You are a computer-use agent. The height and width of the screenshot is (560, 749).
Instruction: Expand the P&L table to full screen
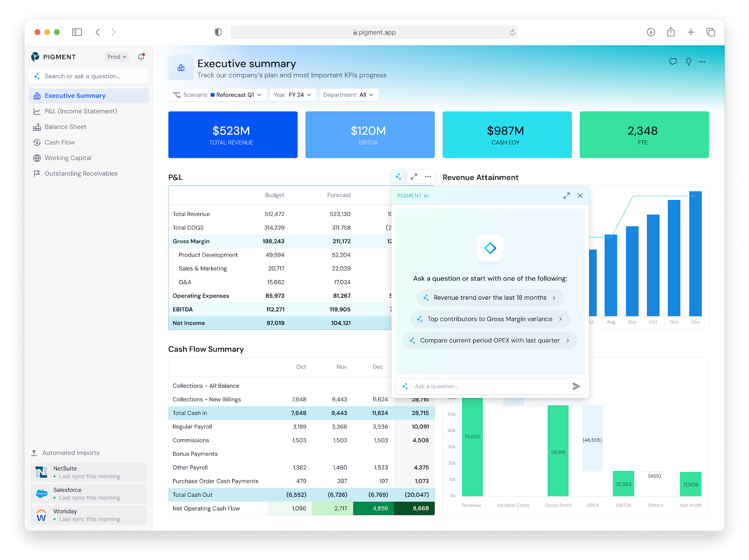(413, 177)
